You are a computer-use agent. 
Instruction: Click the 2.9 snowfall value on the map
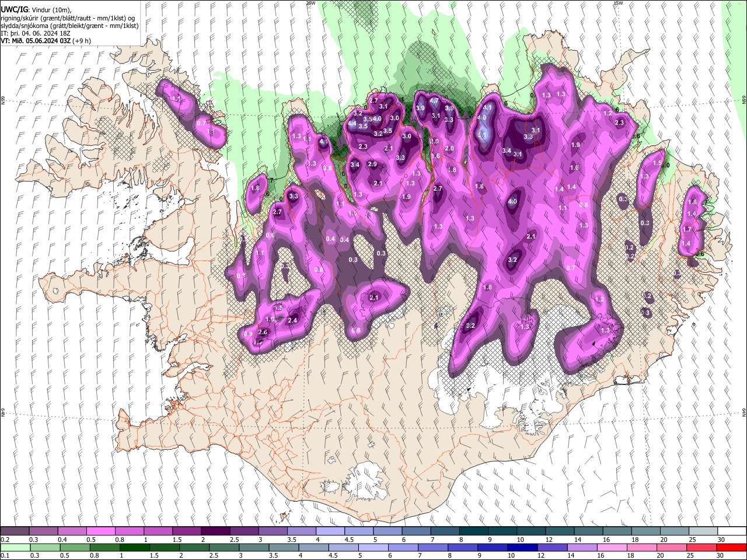pyautogui.click(x=372, y=164)
